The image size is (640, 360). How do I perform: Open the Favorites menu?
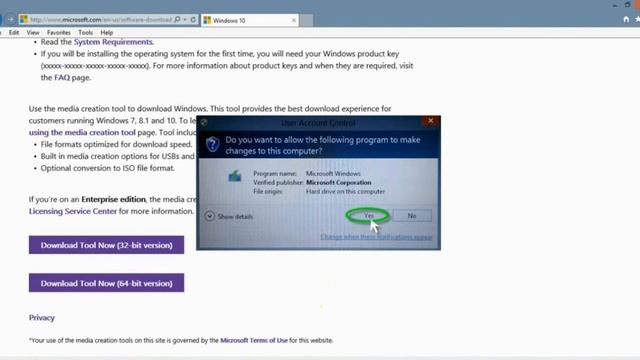pos(58,32)
